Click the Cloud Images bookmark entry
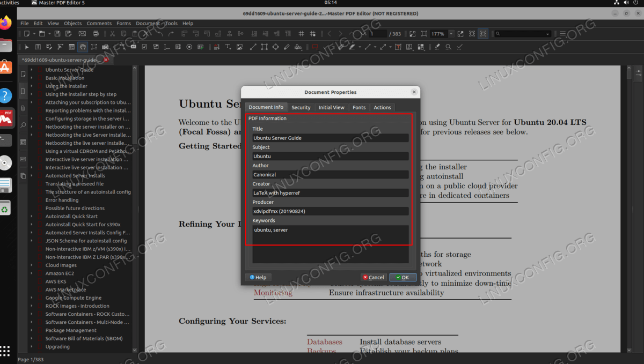Screen dimensions: 644x364 tap(61, 265)
